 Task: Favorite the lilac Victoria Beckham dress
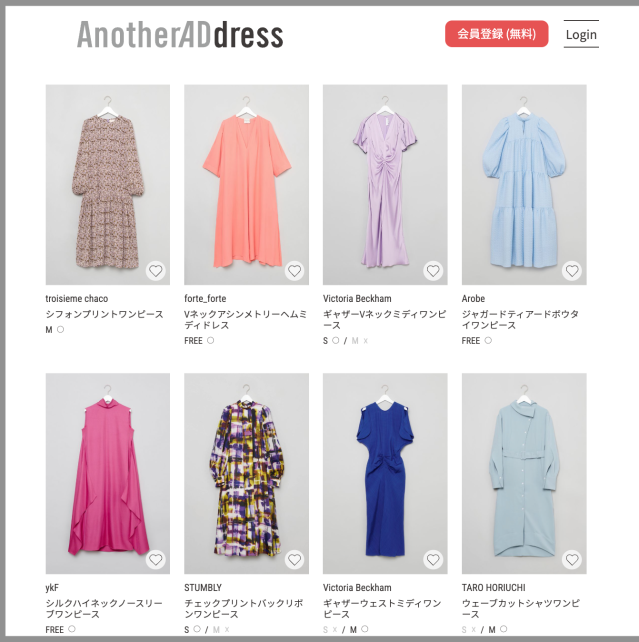point(433,271)
